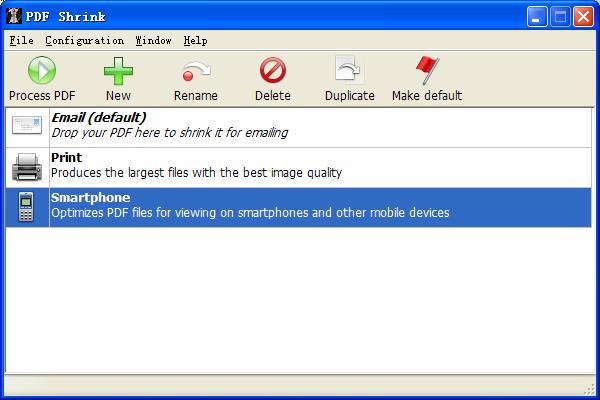Click the Make default label text
The height and width of the screenshot is (400, 600).
point(427,96)
